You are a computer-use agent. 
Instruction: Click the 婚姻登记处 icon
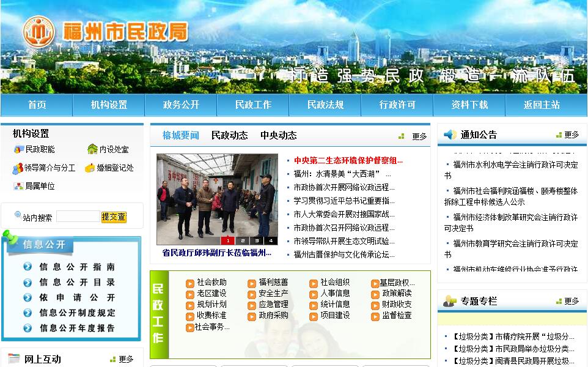90,168
